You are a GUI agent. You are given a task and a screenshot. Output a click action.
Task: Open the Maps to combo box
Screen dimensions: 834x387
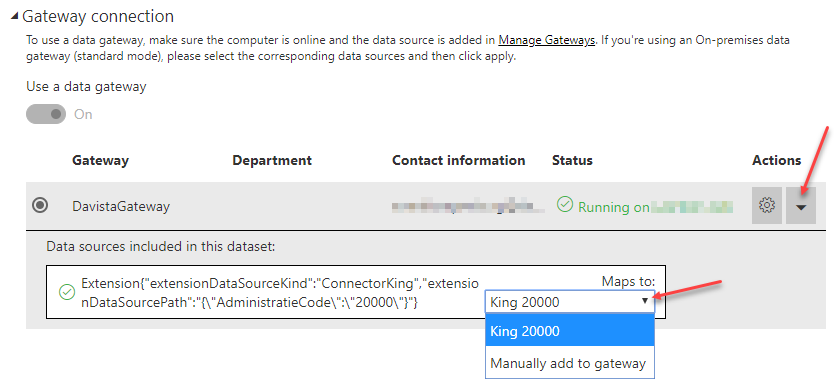(x=570, y=302)
